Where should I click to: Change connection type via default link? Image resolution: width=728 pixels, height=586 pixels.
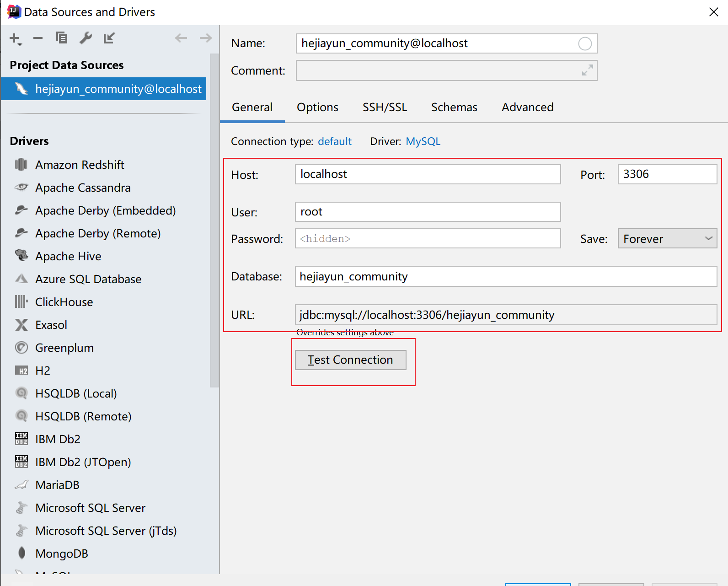point(335,141)
